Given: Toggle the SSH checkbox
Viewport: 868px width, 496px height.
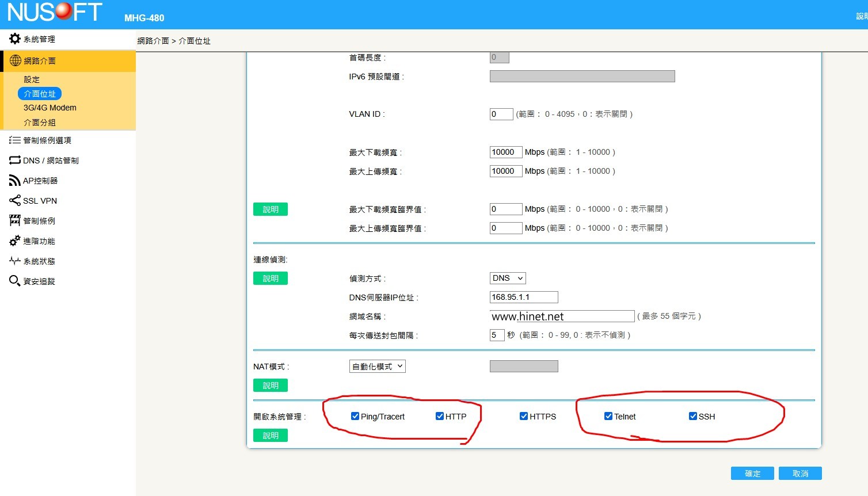Looking at the screenshot, I should (x=693, y=416).
